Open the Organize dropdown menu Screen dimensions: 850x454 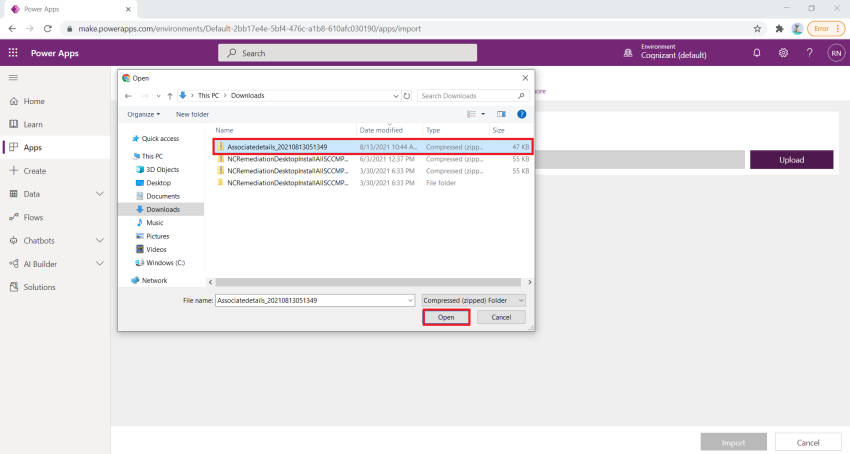144,114
